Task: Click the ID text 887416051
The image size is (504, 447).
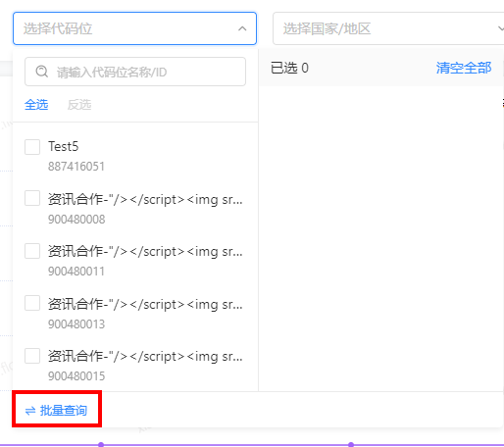Action: pyautogui.click(x=76, y=167)
